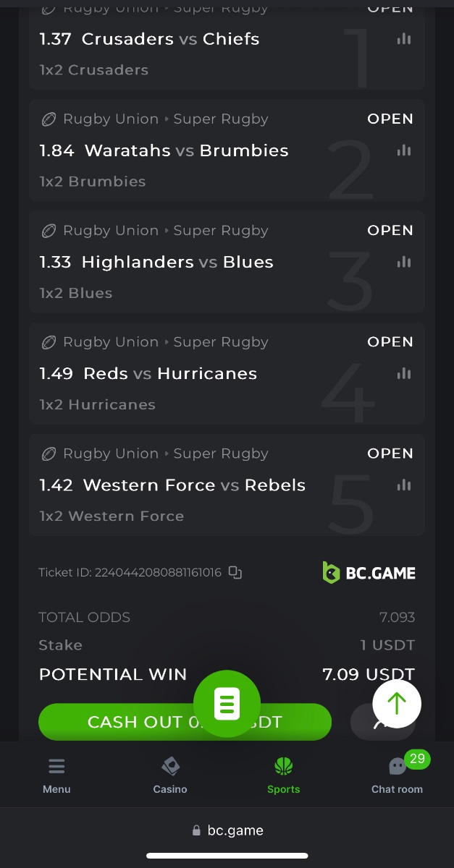Tap the bc.game browser address bar
Screen dimensions: 454x868
[x=227, y=830]
